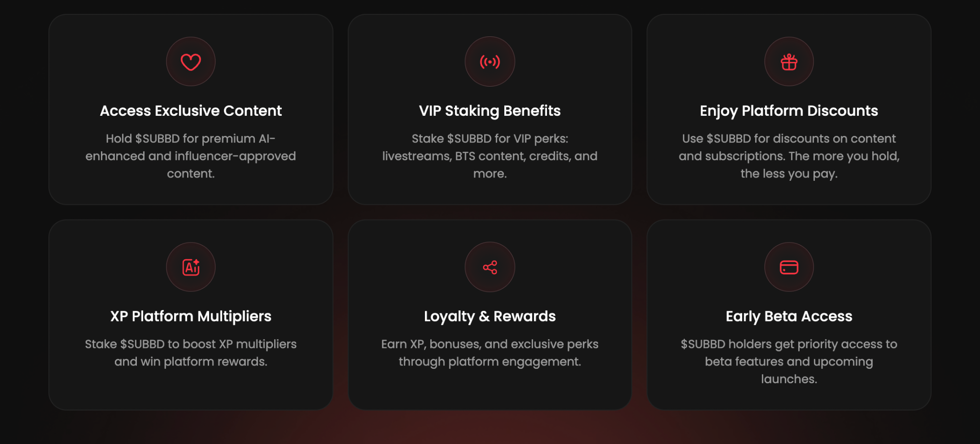980x444 pixels.
Task: Click the AI sparkle icon
Action: coord(190,267)
